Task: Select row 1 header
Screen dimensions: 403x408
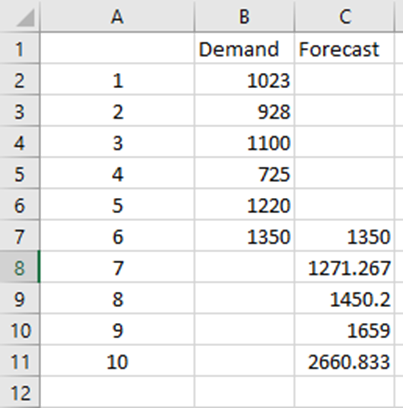Action: (19, 48)
